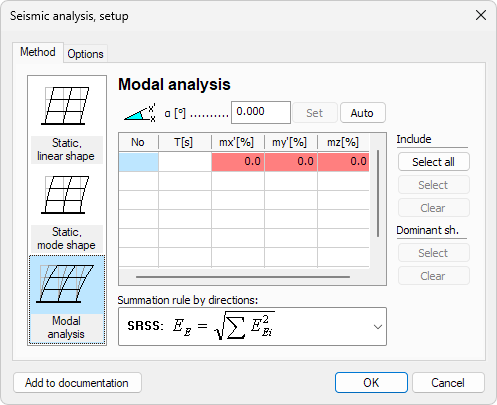
Task: Click the red mx' cell showing 0.0
Action: [238, 162]
